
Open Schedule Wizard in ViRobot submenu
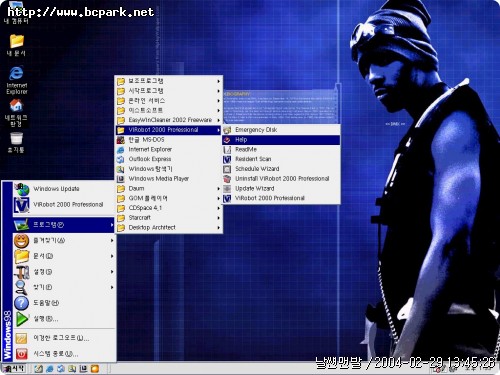click(x=281, y=169)
